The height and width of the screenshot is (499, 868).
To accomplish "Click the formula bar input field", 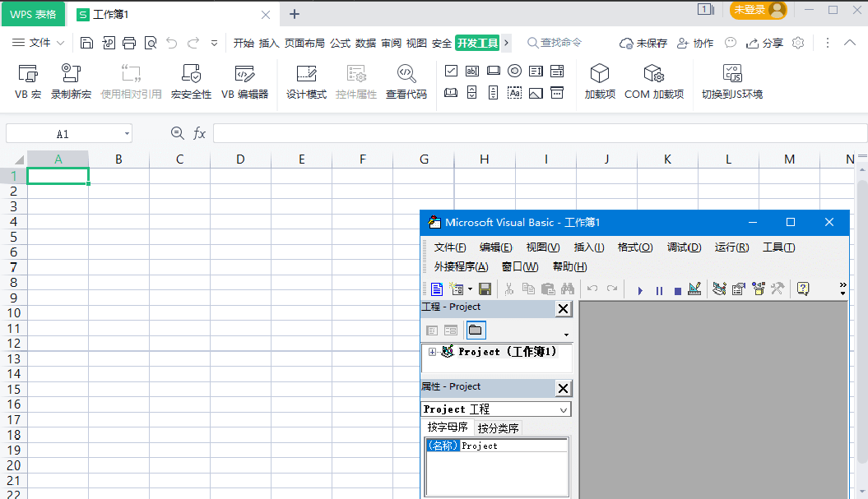I will (x=540, y=133).
